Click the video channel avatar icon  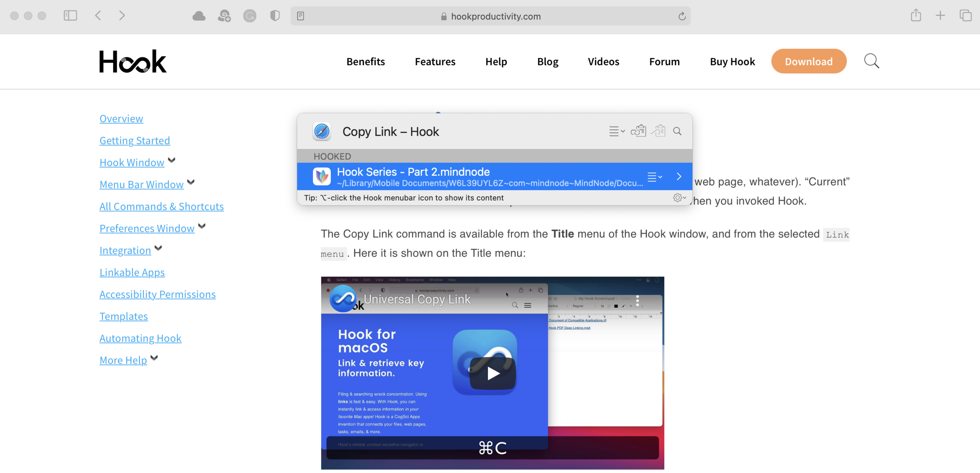[343, 299]
